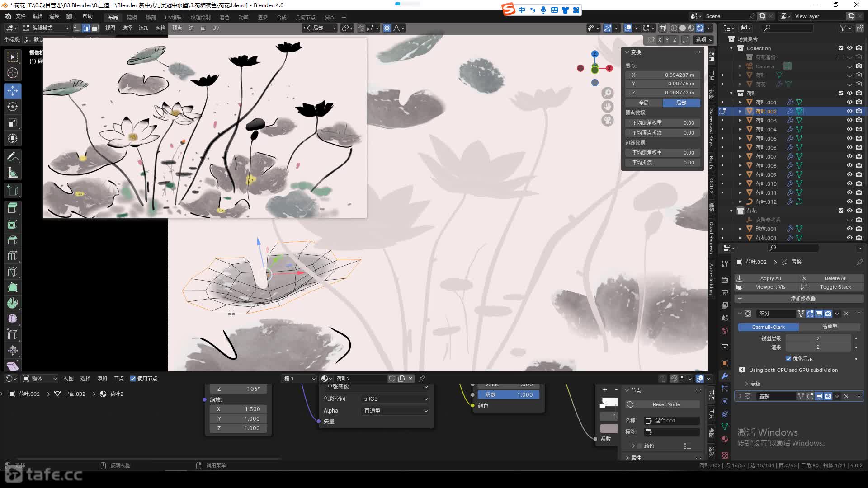Viewport: 868px width, 488px height.
Task: Collapse the 荷花 collection
Action: pyautogui.click(x=731, y=211)
